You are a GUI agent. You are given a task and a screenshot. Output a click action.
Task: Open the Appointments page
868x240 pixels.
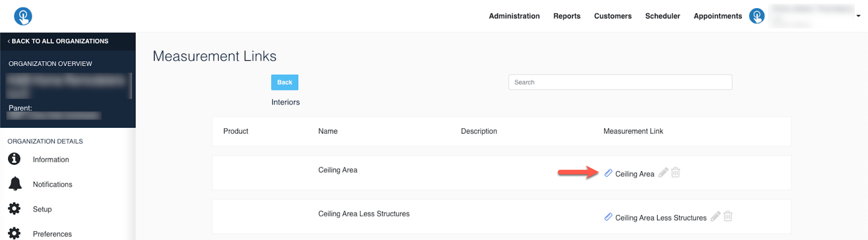tap(718, 16)
